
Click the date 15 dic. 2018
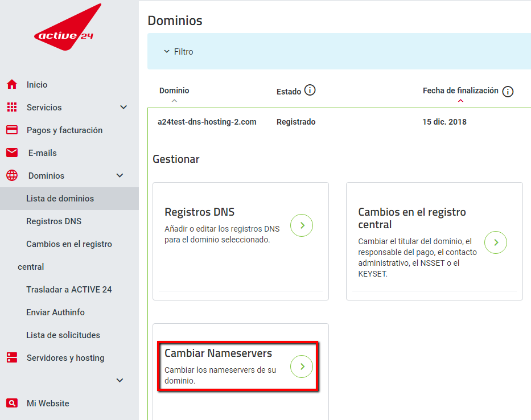(x=444, y=122)
